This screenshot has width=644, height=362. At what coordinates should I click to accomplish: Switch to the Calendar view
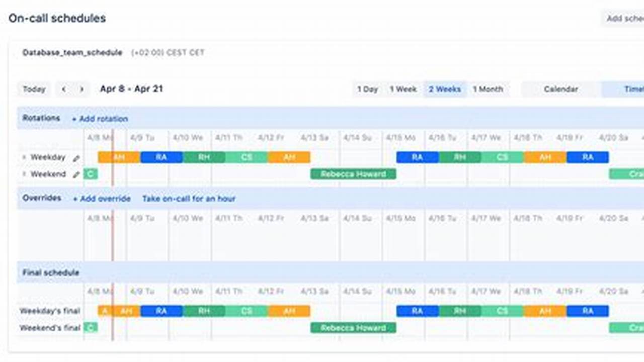point(561,89)
